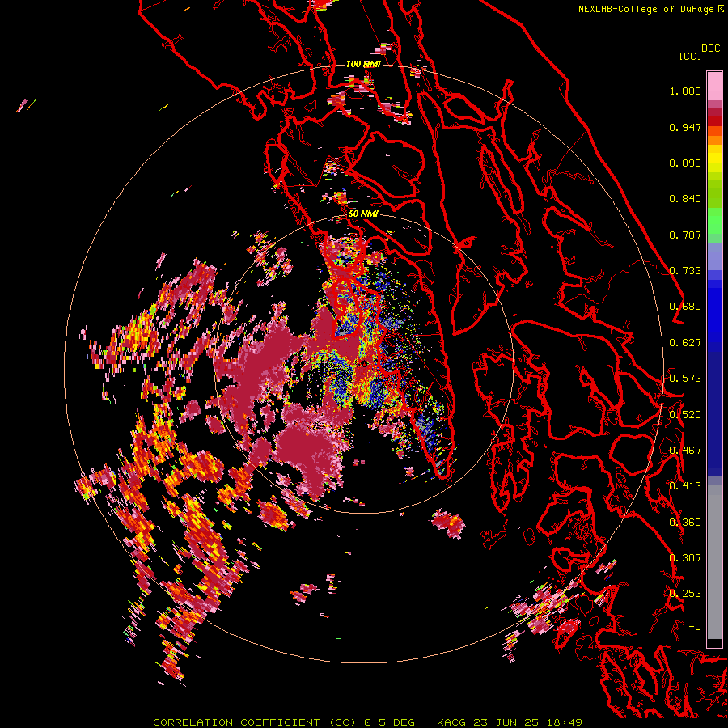Select the 0.680 legend value
The width and height of the screenshot is (728, 728).
point(685,307)
